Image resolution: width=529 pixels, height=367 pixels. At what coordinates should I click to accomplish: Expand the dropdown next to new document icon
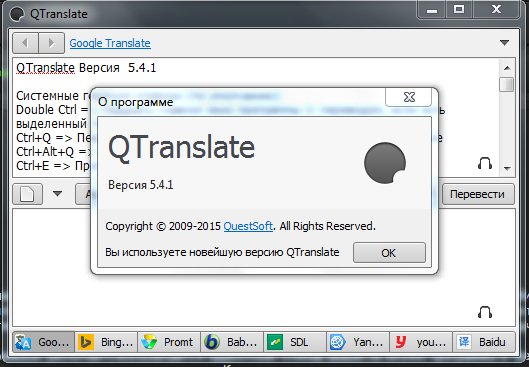point(57,194)
